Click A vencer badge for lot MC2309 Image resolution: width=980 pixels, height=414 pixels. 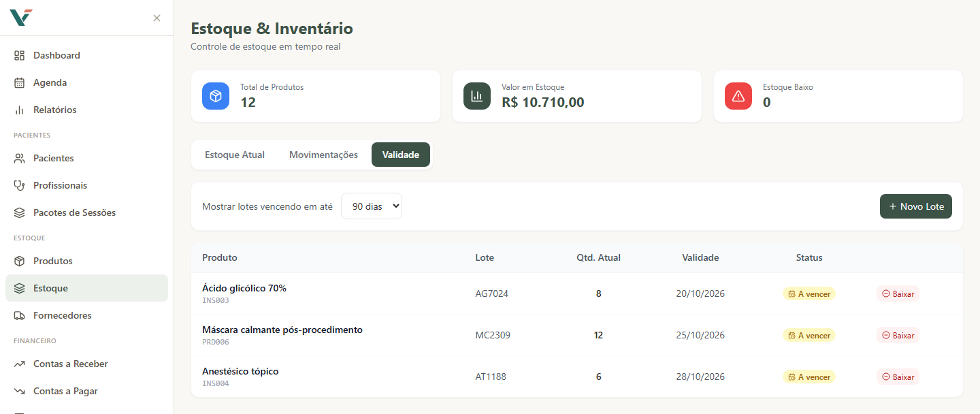809,335
